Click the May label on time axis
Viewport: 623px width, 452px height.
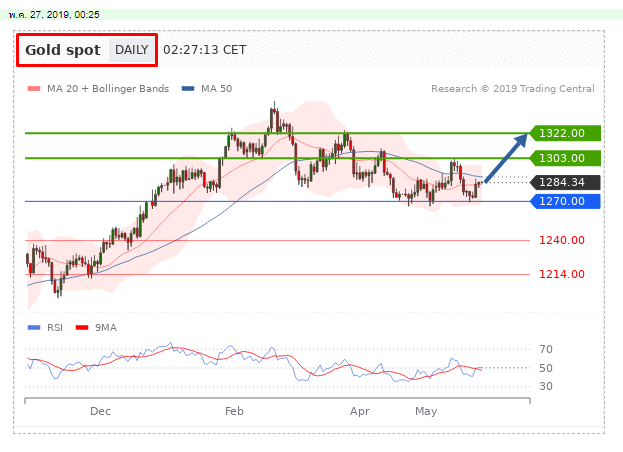click(426, 411)
